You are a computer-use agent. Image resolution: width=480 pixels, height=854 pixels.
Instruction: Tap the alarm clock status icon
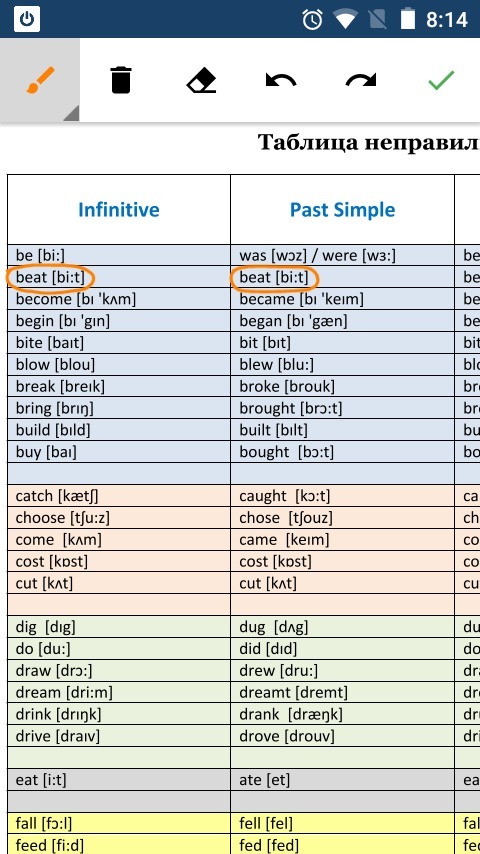tap(313, 20)
